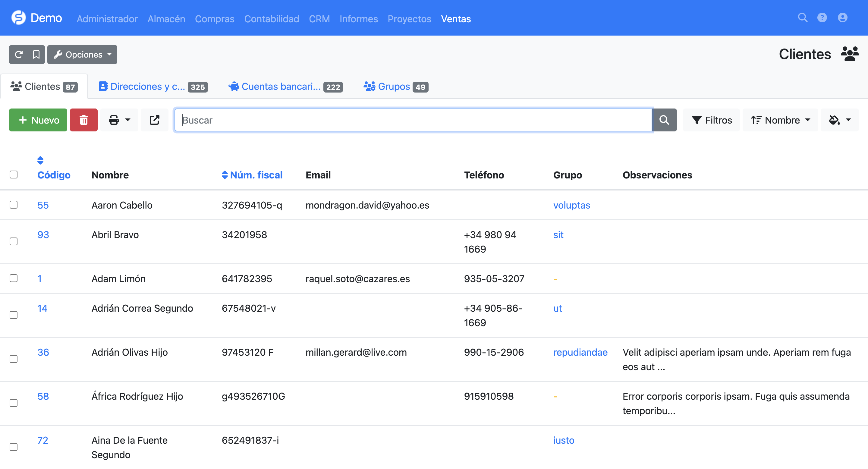The image size is (868, 469).
Task: Check the box for Adrián Olivas Hijo
Action: click(14, 359)
